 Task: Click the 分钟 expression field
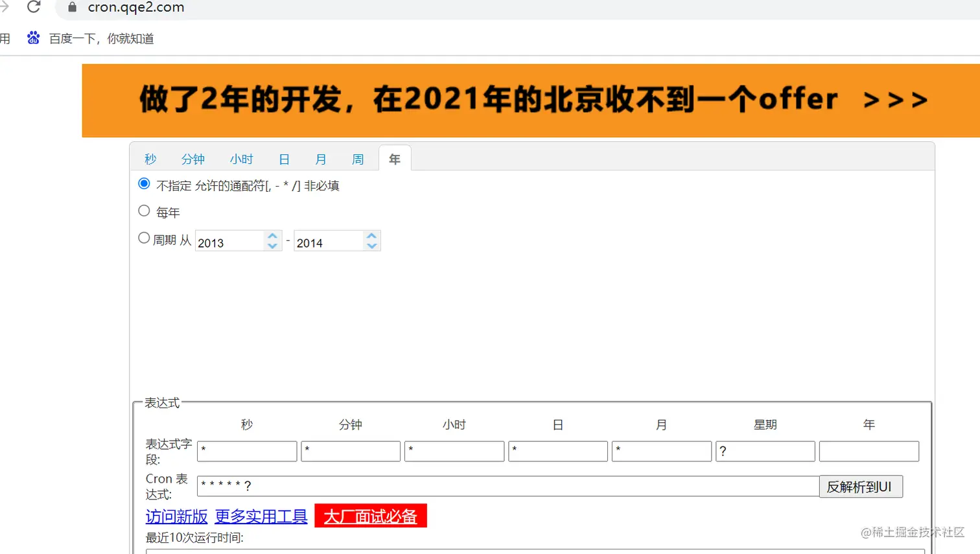pos(351,451)
